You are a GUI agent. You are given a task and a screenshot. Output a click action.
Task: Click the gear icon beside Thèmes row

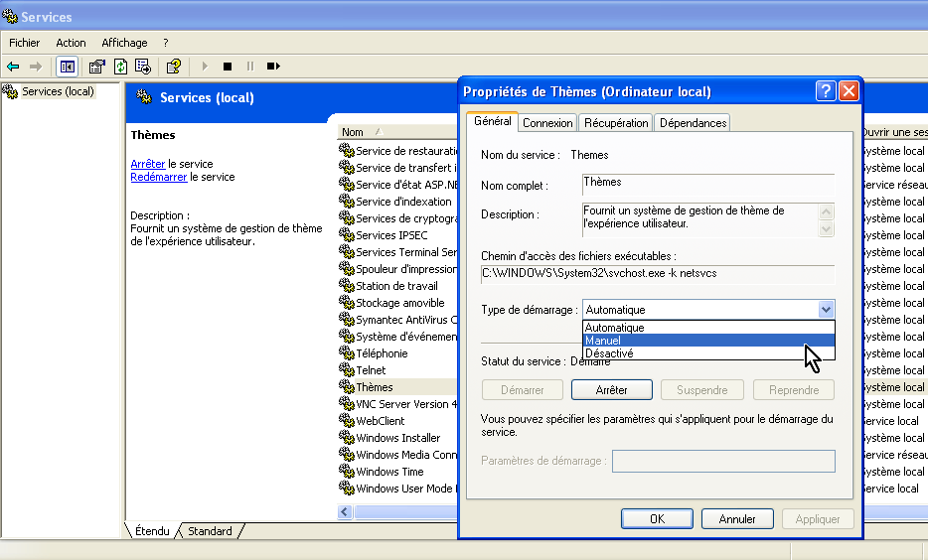346,386
